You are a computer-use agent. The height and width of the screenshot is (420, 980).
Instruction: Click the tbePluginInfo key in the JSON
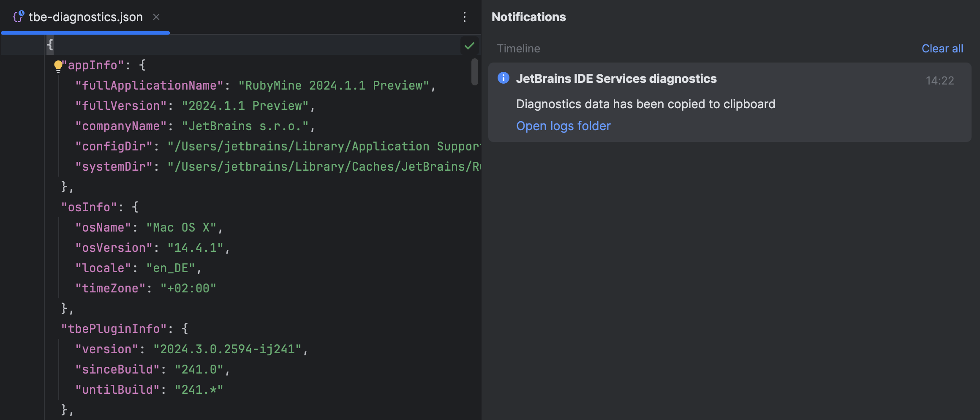click(x=115, y=328)
